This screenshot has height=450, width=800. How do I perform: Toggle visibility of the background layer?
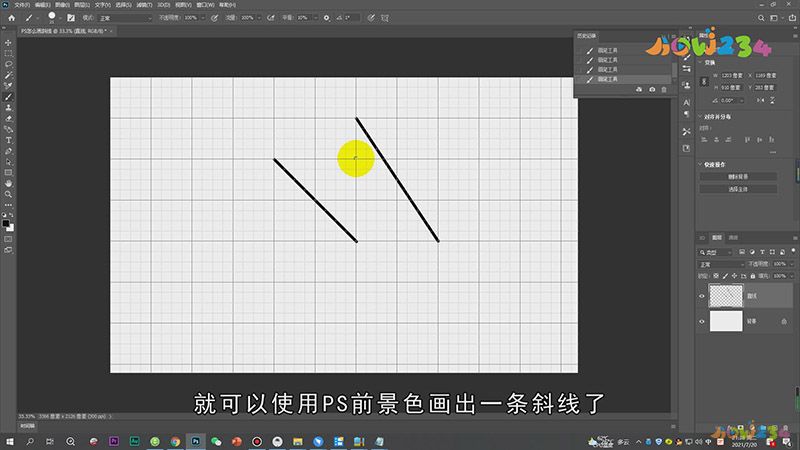coord(702,321)
